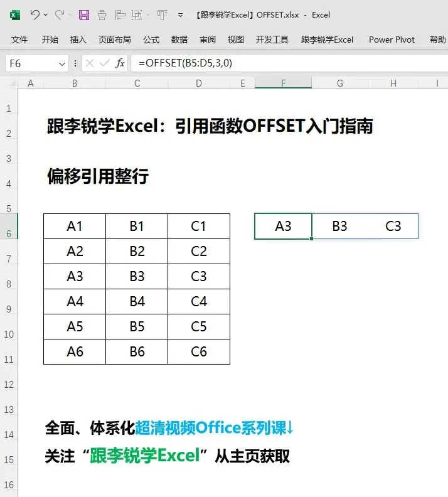This screenshot has width=448, height=497.
Task: Select column H header
Action: click(x=393, y=83)
